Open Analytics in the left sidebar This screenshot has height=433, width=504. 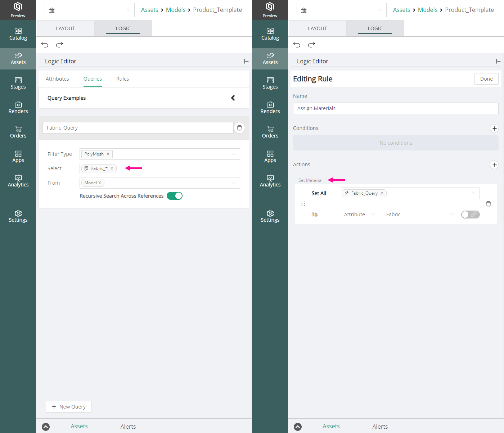pyautogui.click(x=18, y=181)
